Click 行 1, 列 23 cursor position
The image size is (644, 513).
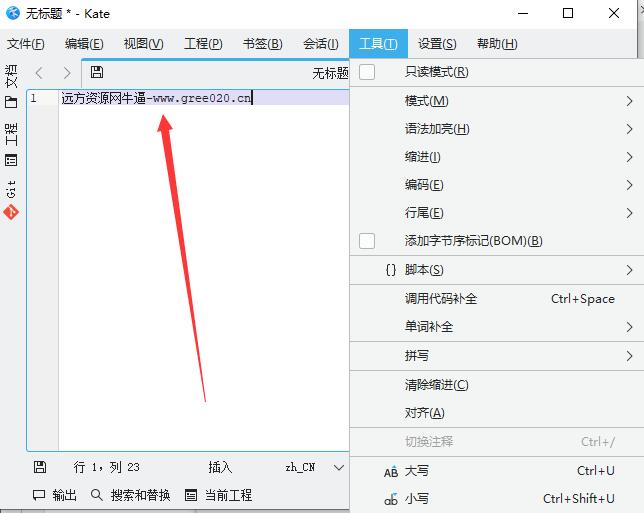pos(107,467)
